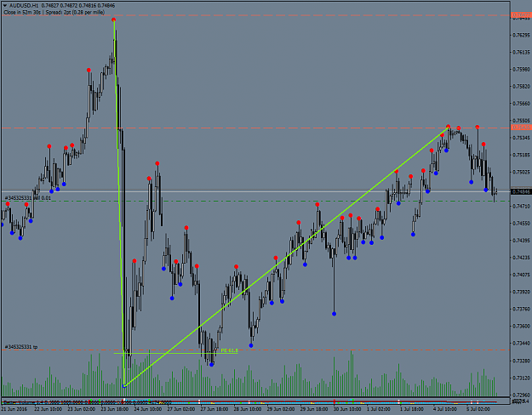
Task: Click price axis label 0.74710
Action: (522, 206)
